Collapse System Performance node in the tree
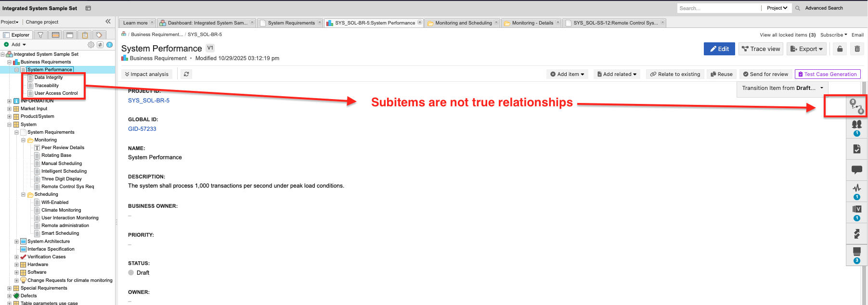Screen dimensions: 868x305 [x=16, y=70]
